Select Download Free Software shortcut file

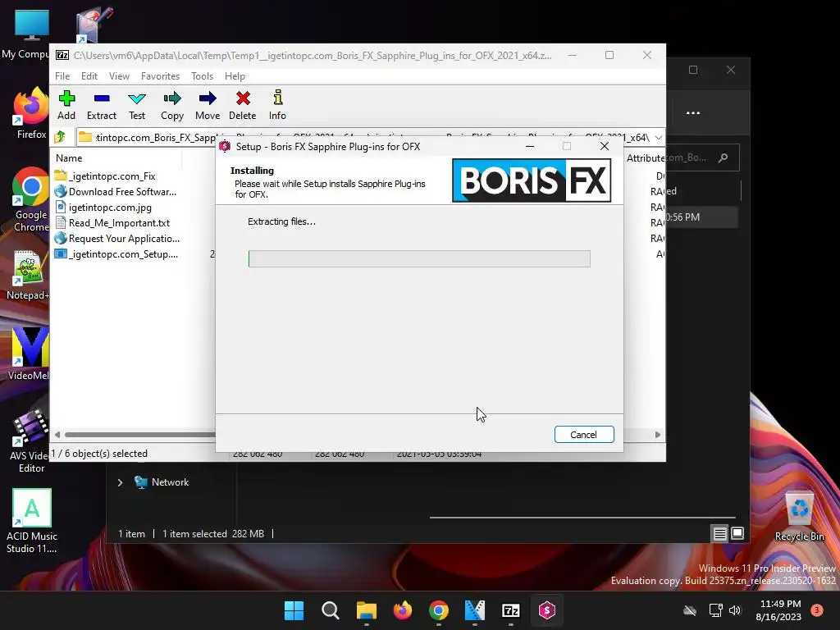coord(115,192)
